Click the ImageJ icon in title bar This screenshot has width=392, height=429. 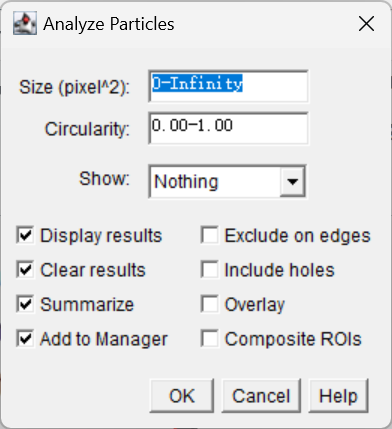(x=25, y=23)
